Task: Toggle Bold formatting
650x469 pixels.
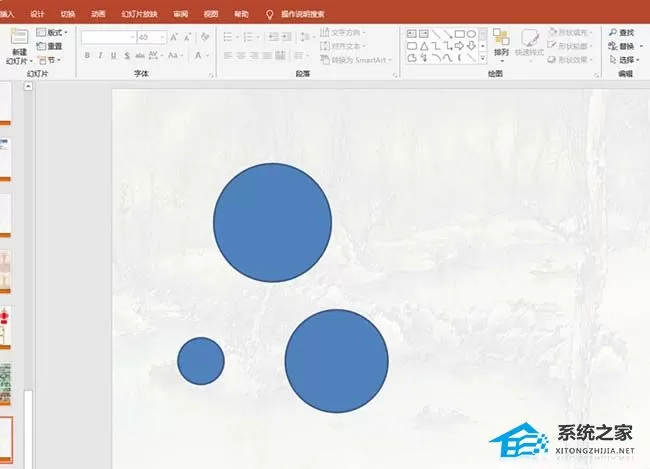Action: coord(87,55)
